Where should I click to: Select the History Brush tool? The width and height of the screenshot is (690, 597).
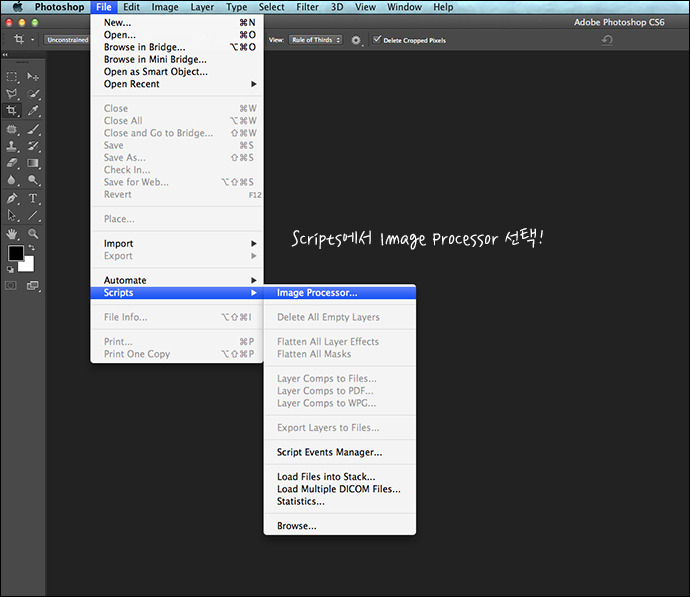33,146
